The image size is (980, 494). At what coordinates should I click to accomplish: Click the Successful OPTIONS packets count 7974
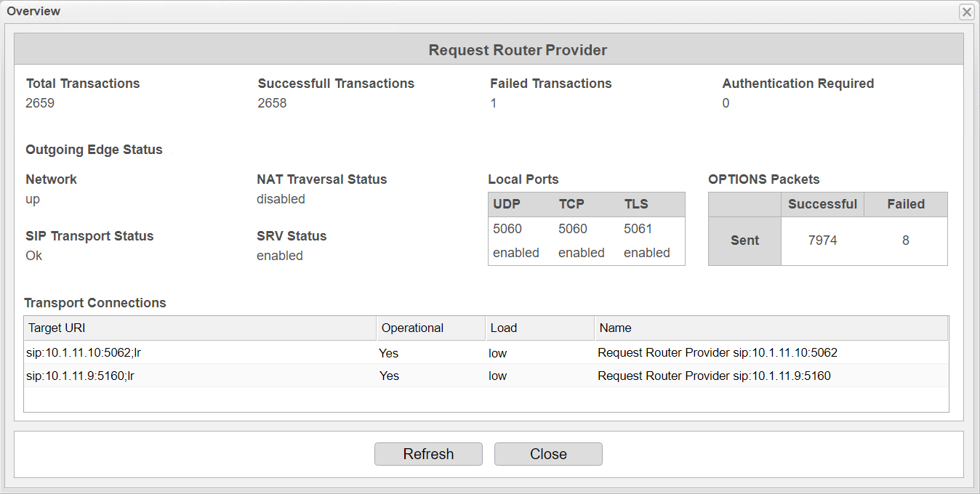pos(822,240)
